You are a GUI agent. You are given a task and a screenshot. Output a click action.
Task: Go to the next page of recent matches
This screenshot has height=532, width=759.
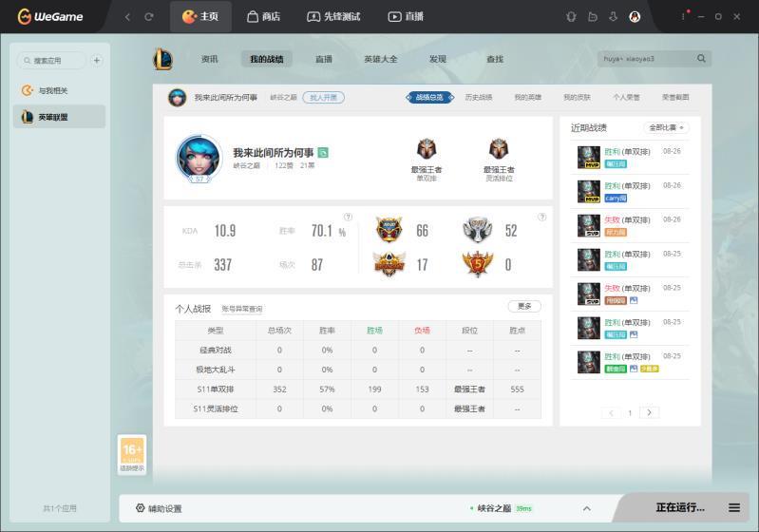pos(649,412)
